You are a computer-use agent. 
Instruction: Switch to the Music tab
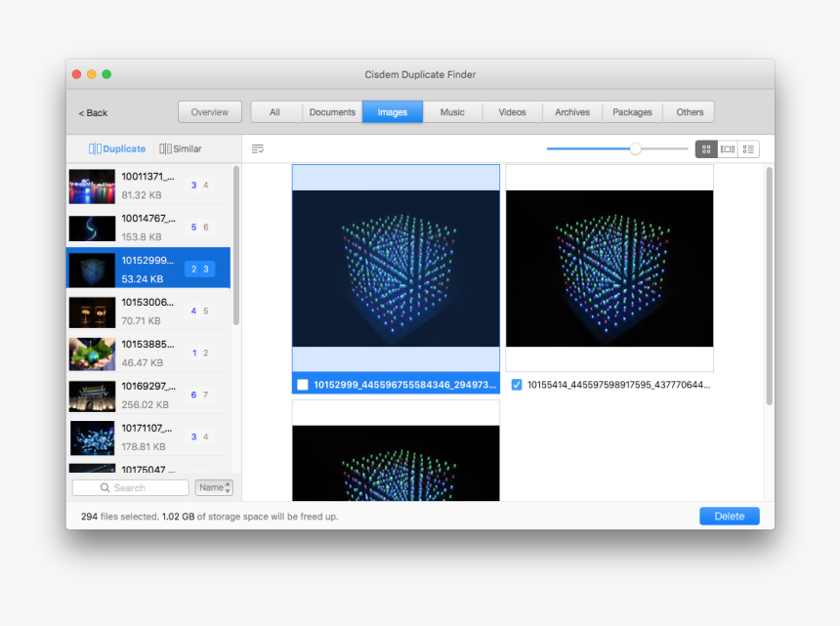click(x=452, y=112)
